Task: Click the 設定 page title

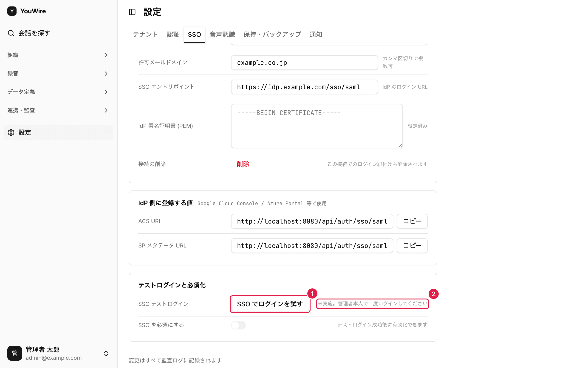Action: tap(152, 12)
